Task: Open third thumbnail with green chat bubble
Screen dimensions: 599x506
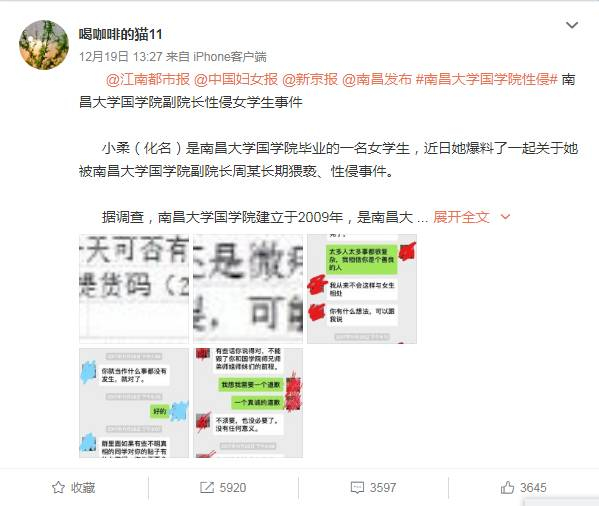Action: pos(362,289)
